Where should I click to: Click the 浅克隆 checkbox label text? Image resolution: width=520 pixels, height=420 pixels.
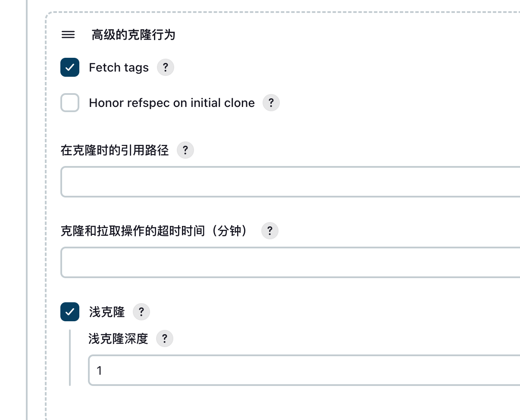tap(107, 312)
